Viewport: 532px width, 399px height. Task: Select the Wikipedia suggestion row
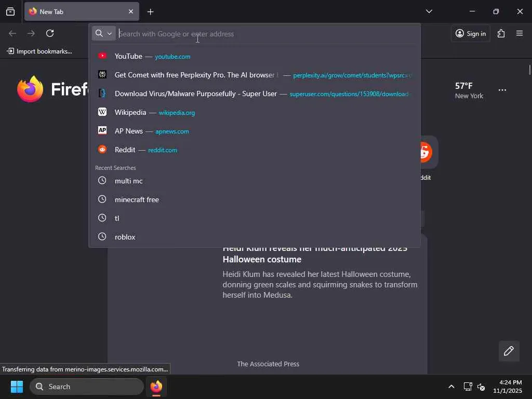254,112
